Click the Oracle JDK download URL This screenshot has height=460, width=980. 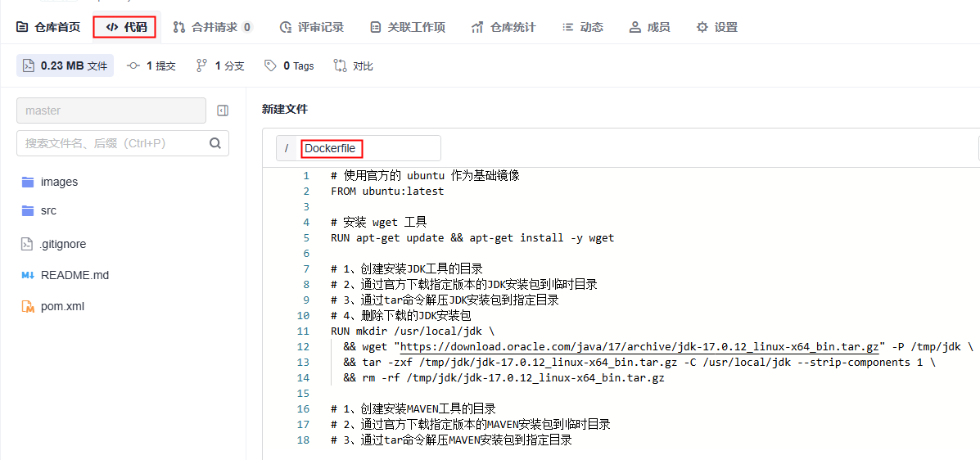pyautogui.click(x=640, y=347)
